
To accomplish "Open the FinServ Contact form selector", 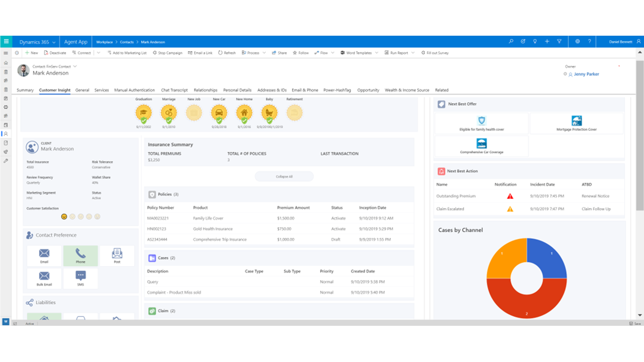I will point(75,66).
